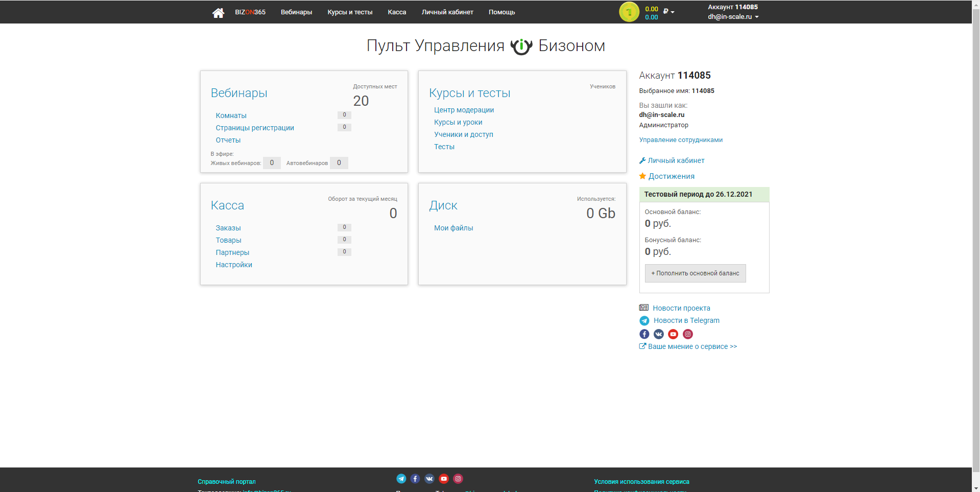980x492 pixels.
Task: Open the Курсы и тесты card heading
Action: click(470, 93)
